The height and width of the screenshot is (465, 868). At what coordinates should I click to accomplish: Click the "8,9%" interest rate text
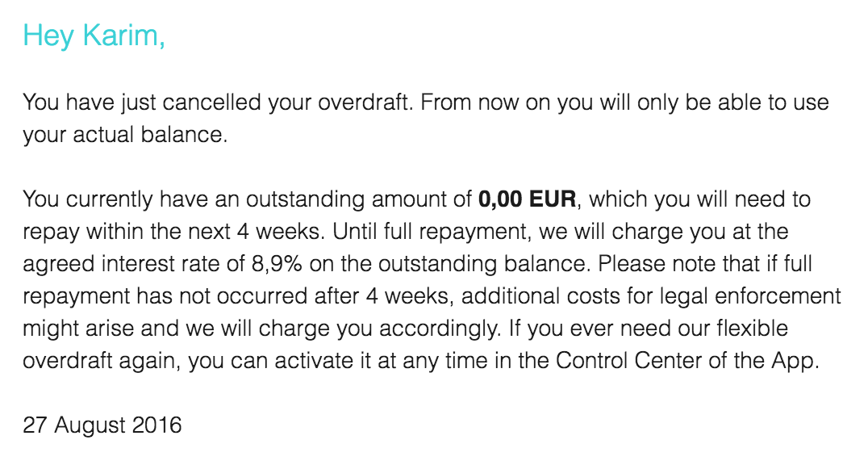tap(277, 264)
